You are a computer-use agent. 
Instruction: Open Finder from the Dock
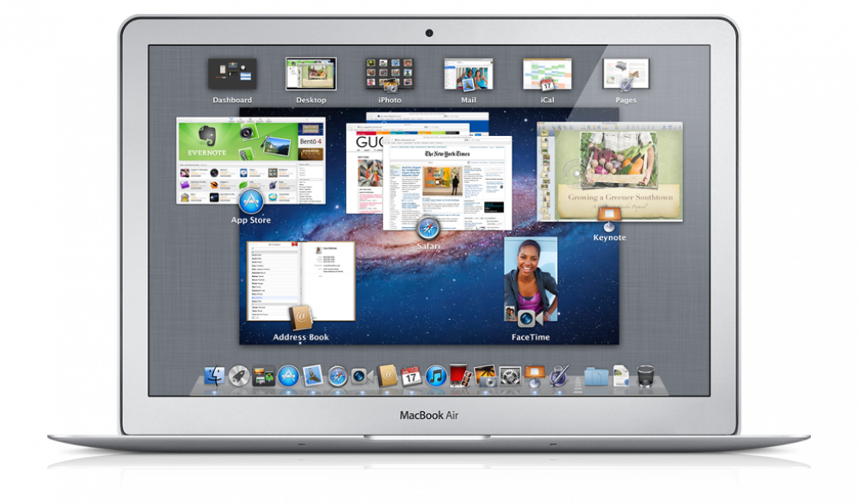pyautogui.click(x=214, y=376)
